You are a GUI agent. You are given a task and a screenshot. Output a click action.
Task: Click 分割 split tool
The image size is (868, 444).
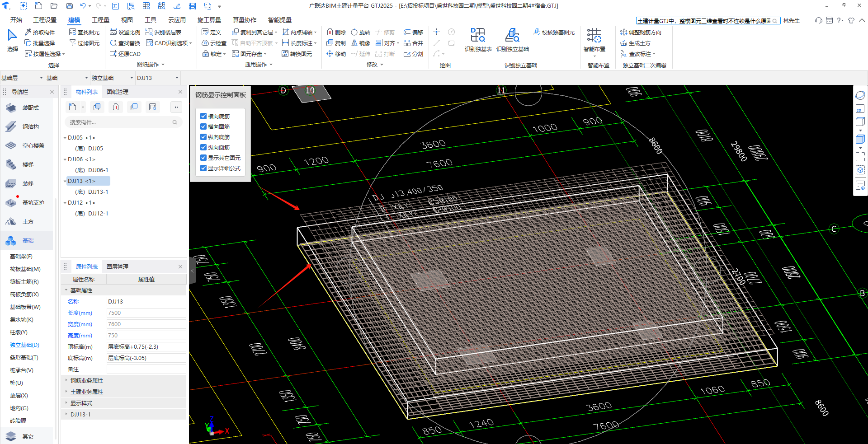[413, 54]
